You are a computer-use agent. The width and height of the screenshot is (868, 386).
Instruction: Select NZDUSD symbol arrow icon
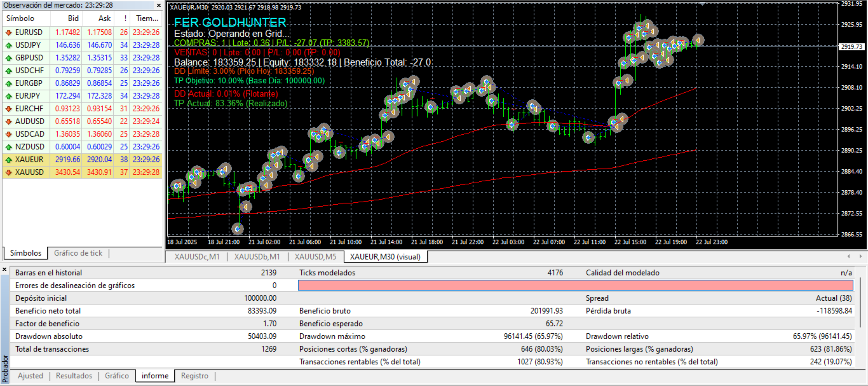coord(8,147)
